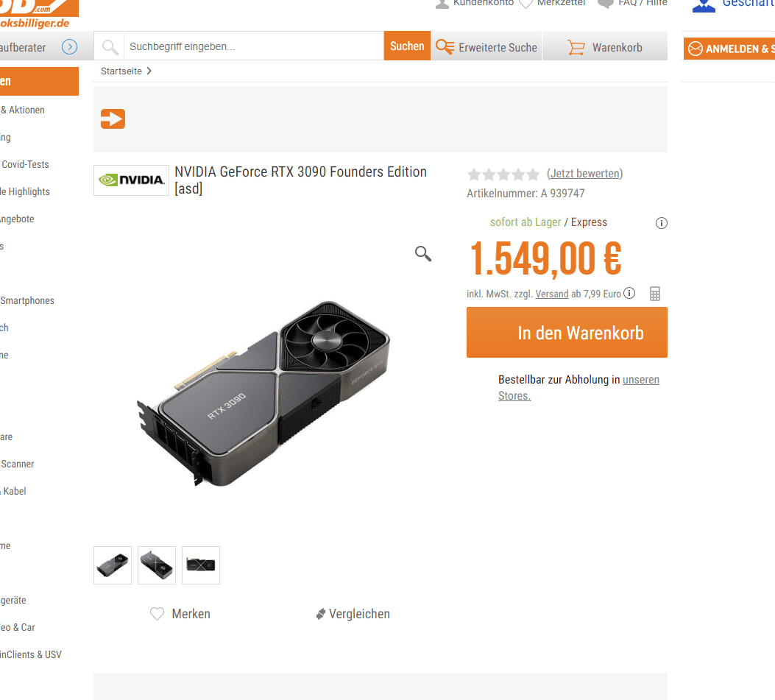This screenshot has width=775, height=700.
Task: Click the Suchen search button
Action: pyautogui.click(x=407, y=46)
